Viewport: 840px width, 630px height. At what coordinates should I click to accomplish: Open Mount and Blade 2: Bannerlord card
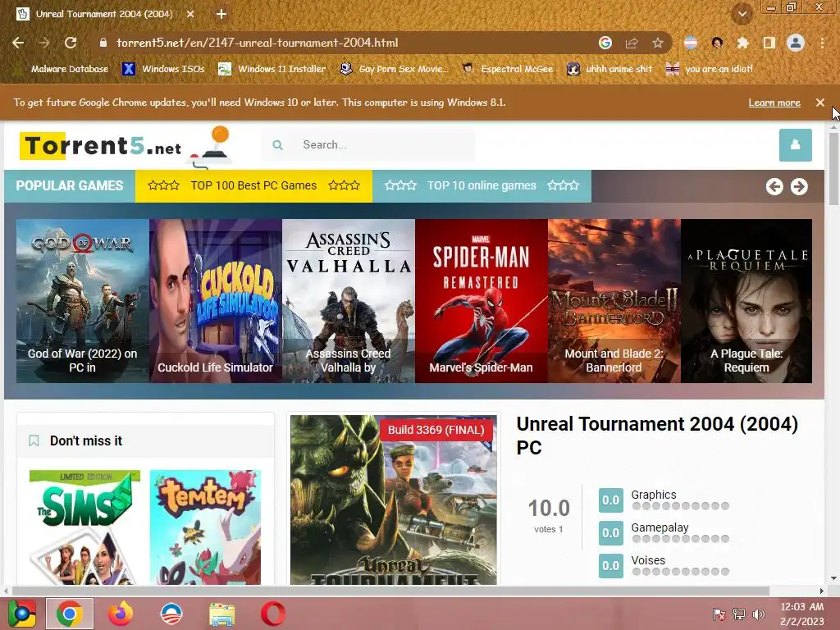click(614, 300)
